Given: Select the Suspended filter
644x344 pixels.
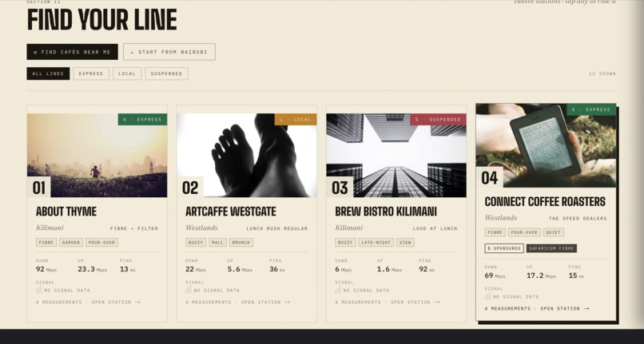Looking at the screenshot, I should [166, 73].
